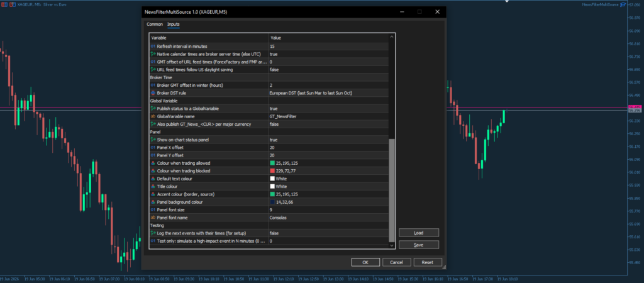Click the first red chart icon before XAGEUR, M5 title
644x283 pixels.
click(x=3, y=4)
